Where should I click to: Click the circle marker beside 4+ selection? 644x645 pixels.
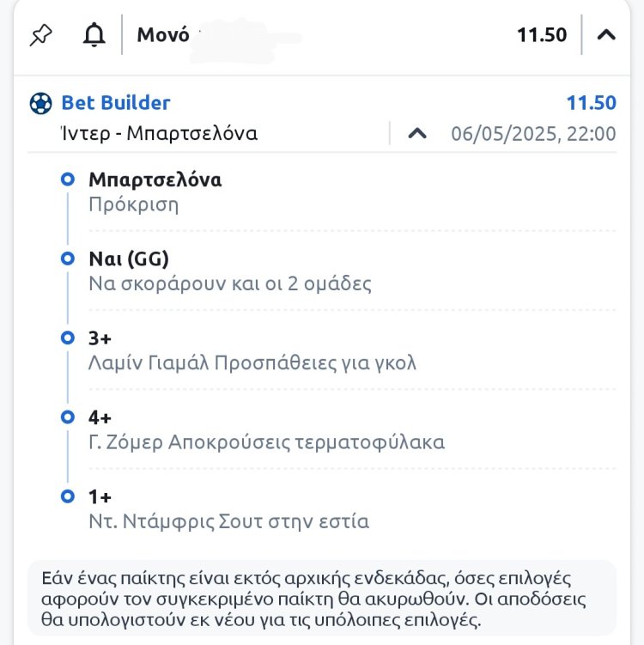coord(68,417)
